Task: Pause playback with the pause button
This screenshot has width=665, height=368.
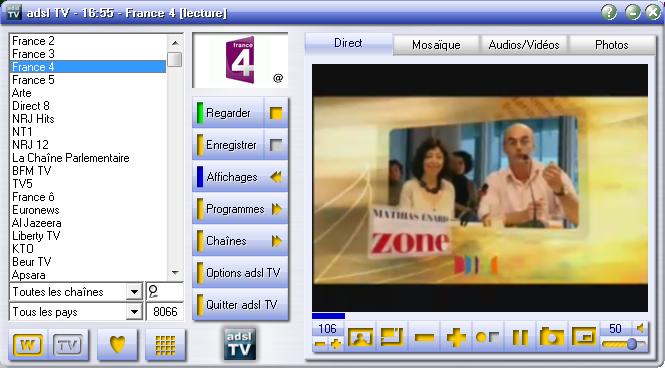Action: click(x=520, y=337)
